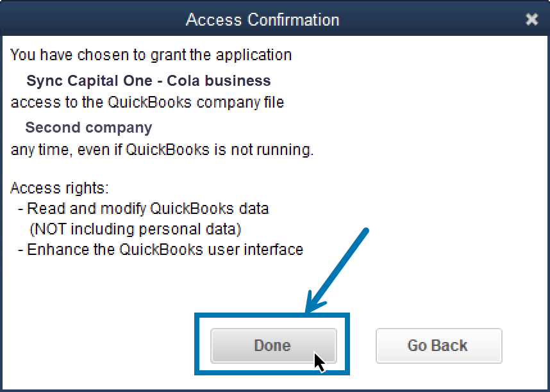Click "access to the QuickBooks company file" text
The width and height of the screenshot is (550, 392).
pyautogui.click(x=147, y=102)
